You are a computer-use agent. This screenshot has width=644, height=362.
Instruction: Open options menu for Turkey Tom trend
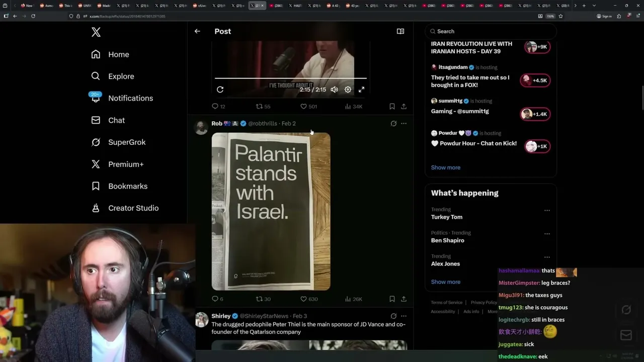pyautogui.click(x=547, y=210)
